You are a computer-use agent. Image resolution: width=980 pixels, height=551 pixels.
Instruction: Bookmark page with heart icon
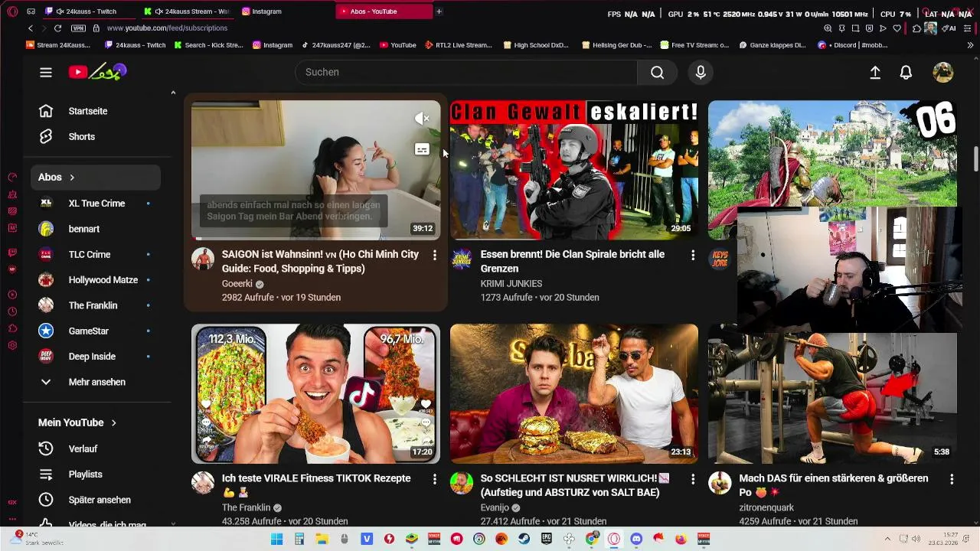(897, 28)
